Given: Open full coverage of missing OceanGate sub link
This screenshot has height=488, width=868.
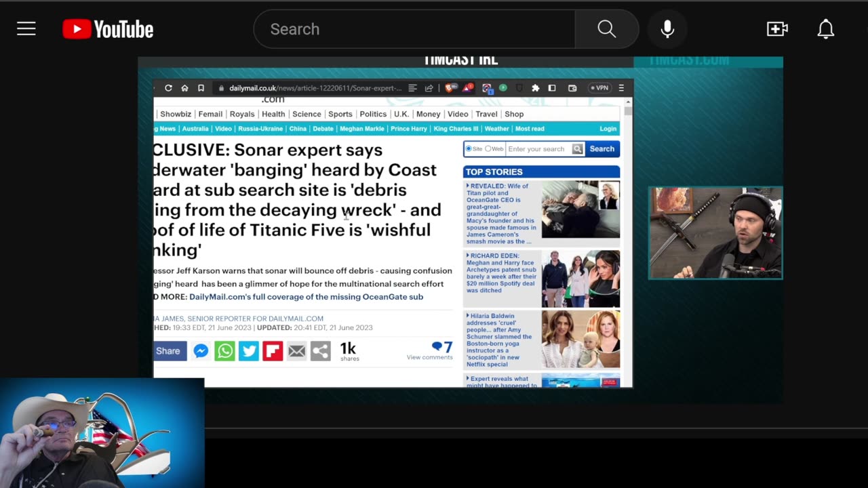Looking at the screenshot, I should point(307,297).
